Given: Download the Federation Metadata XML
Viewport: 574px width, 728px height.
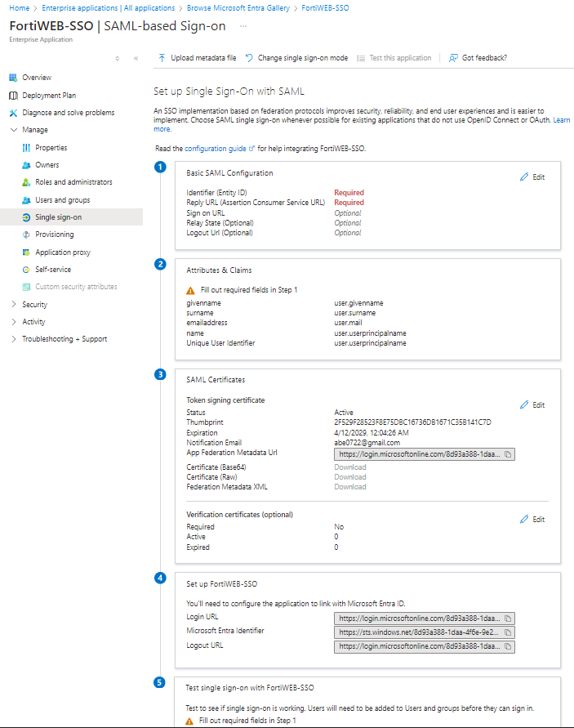Looking at the screenshot, I should pyautogui.click(x=349, y=486).
